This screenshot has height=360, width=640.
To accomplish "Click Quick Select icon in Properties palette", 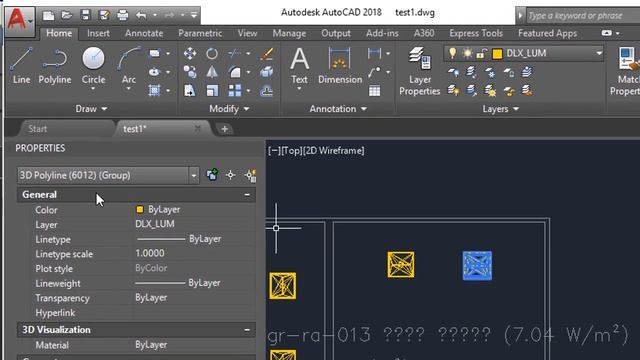I will click(250, 176).
